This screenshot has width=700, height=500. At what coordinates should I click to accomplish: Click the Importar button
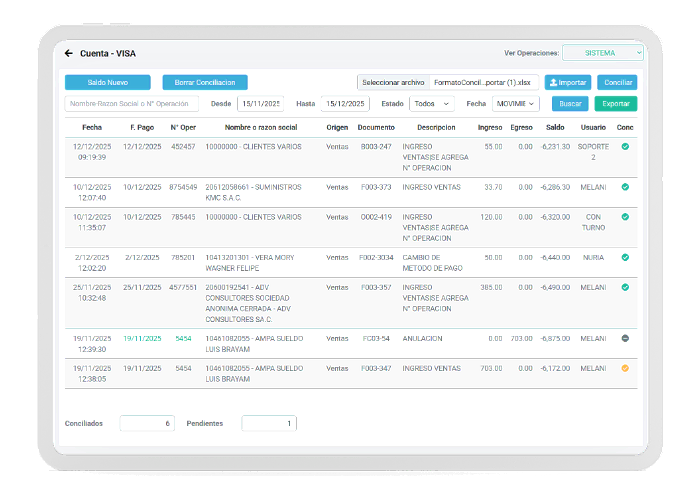(x=568, y=83)
